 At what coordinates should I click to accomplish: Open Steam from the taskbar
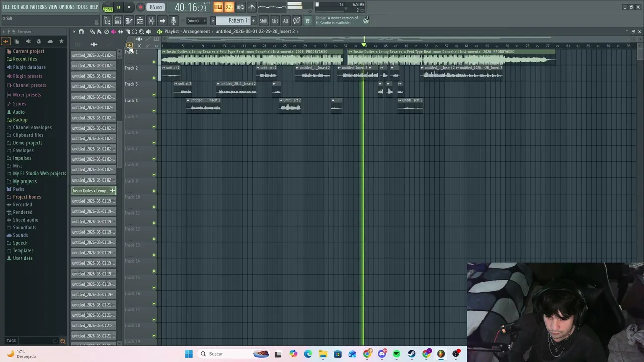tap(412, 354)
